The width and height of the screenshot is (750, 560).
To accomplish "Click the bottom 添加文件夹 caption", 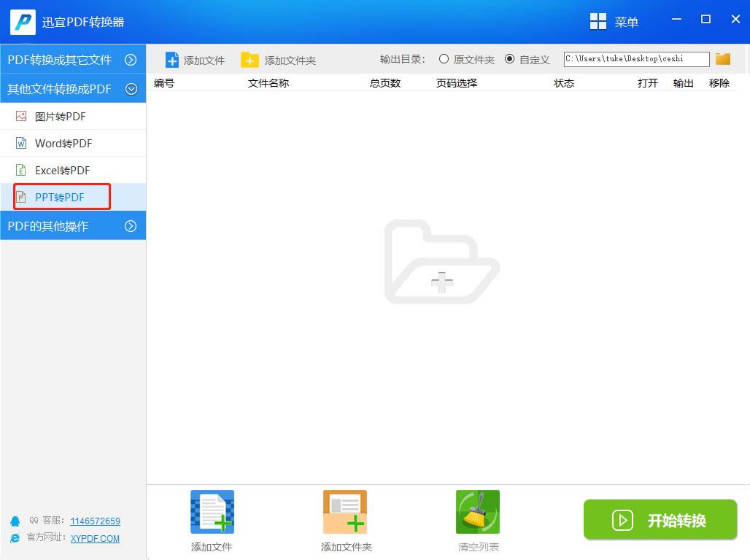I will coord(347,547).
